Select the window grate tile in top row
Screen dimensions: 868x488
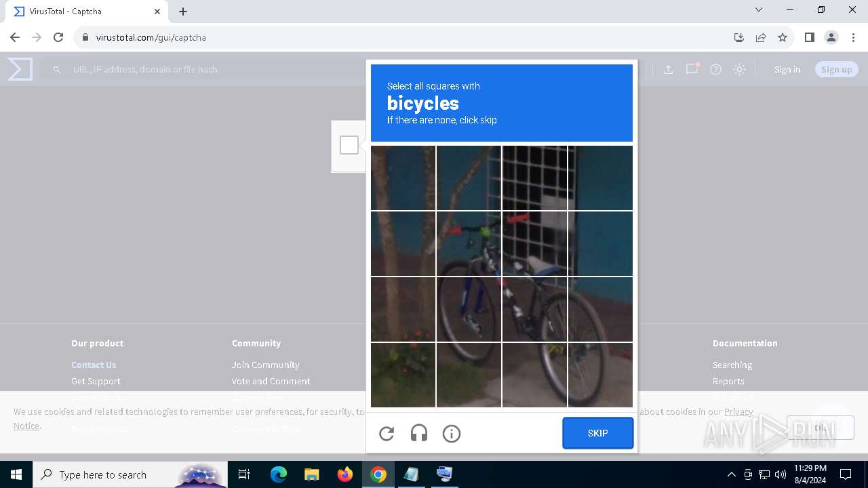[534, 178]
